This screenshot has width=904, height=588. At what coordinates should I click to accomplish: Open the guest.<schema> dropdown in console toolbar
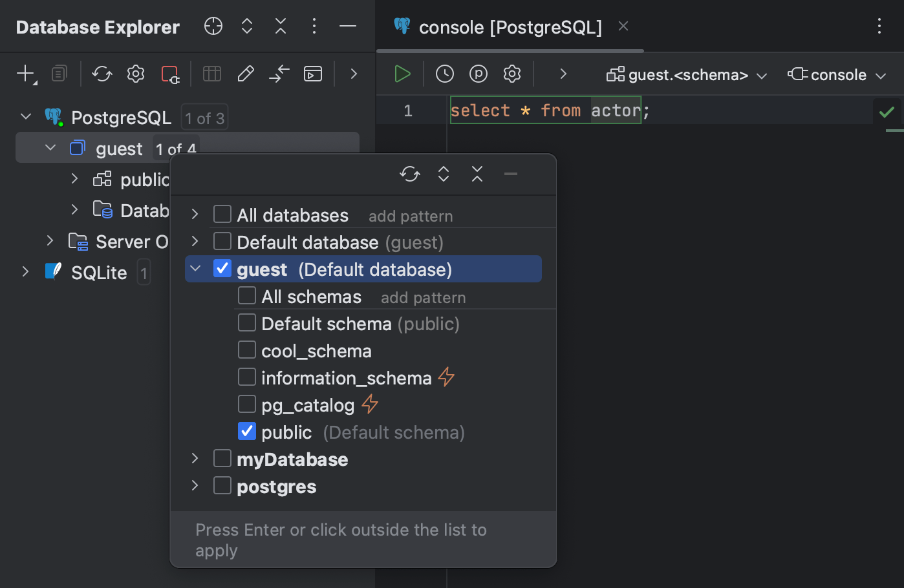coord(687,74)
